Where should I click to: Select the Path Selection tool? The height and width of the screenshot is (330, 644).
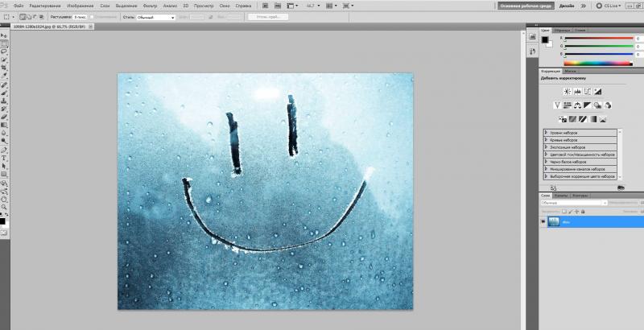[x=4, y=166]
